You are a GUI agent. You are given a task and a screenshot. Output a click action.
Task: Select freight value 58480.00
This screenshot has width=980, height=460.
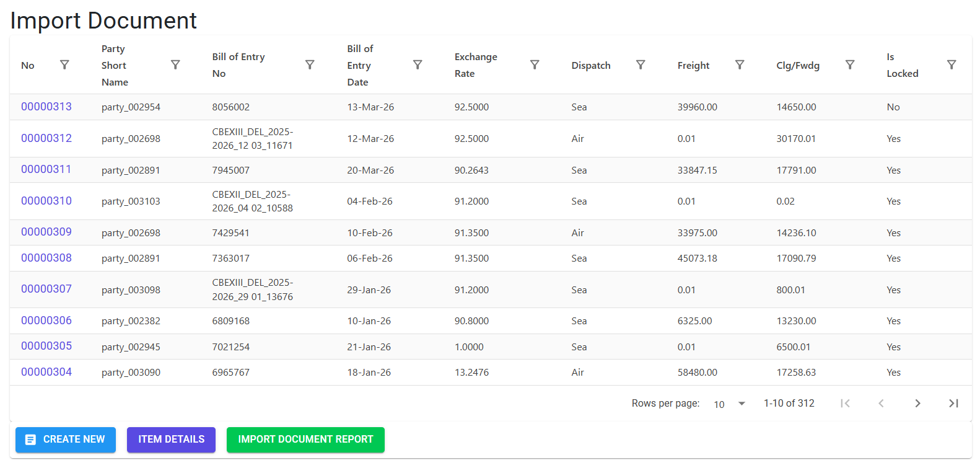[x=698, y=373]
